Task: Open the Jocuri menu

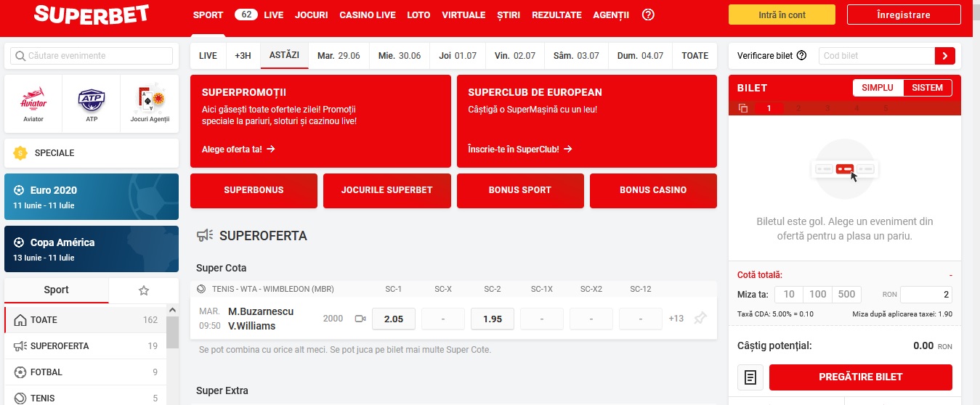Action: (312, 15)
